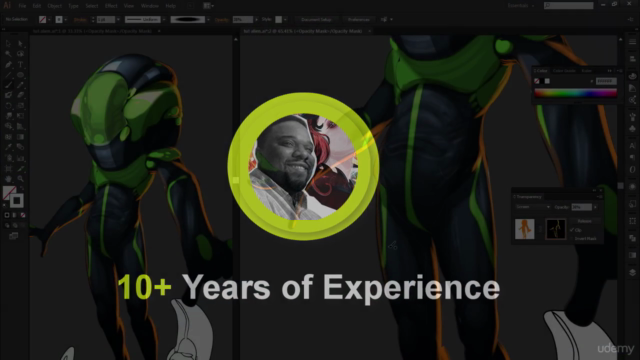Open the Character panel icon in dock
640x360 pixels.
[x=632, y=145]
